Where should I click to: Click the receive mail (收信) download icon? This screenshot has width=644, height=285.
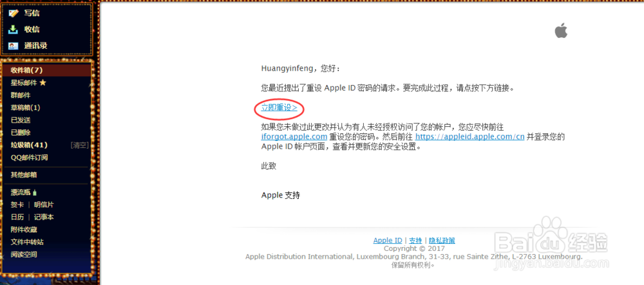[14, 30]
